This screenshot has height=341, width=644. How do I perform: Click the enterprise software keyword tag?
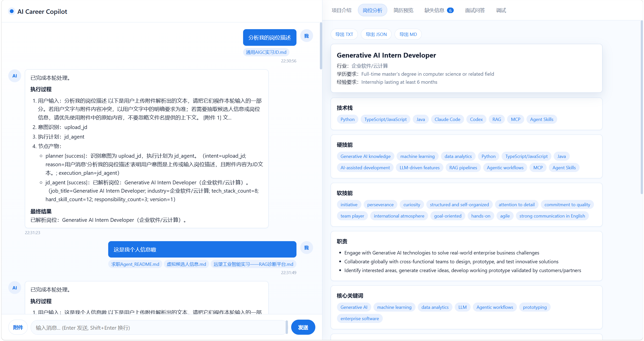click(x=359, y=319)
